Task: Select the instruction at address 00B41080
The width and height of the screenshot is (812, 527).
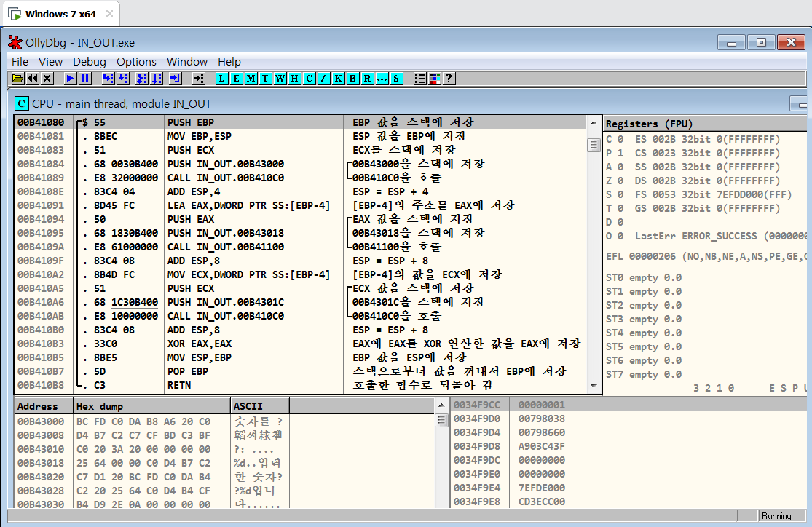Action: click(300, 122)
